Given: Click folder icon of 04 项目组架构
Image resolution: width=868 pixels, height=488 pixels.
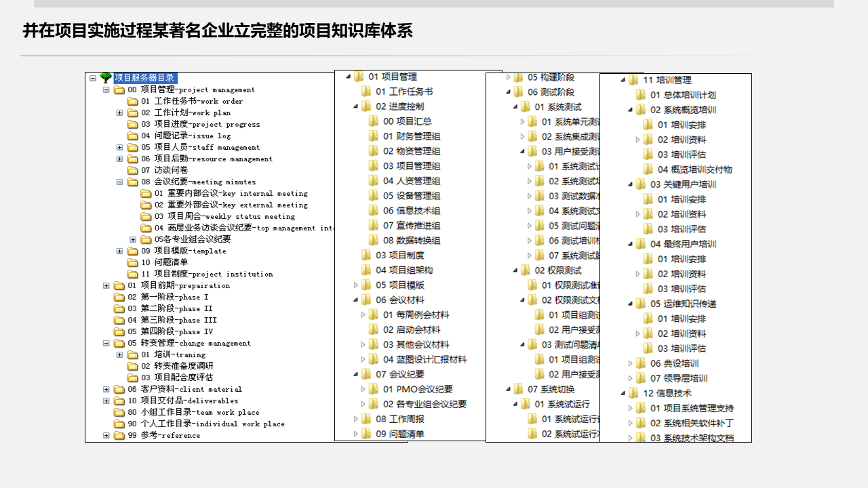Looking at the screenshot, I should pos(366,270).
